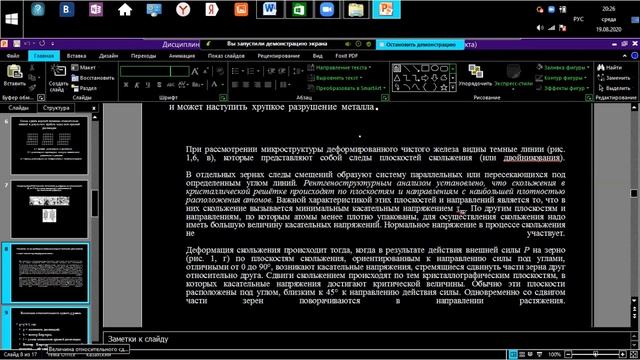The image size is (640, 360).
Task: Select the rectangle shape in gallery
Action: pyautogui.click(x=425, y=68)
